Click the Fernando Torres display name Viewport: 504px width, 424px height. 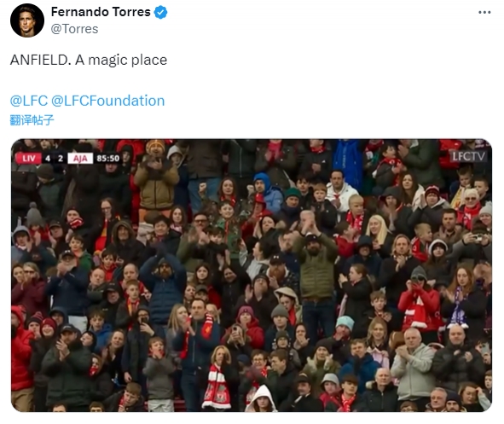click(x=101, y=12)
